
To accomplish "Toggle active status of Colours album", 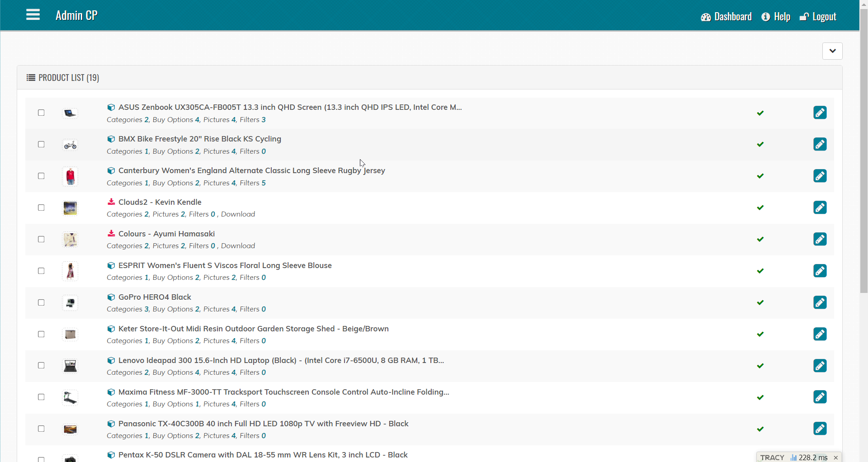I will pos(760,239).
